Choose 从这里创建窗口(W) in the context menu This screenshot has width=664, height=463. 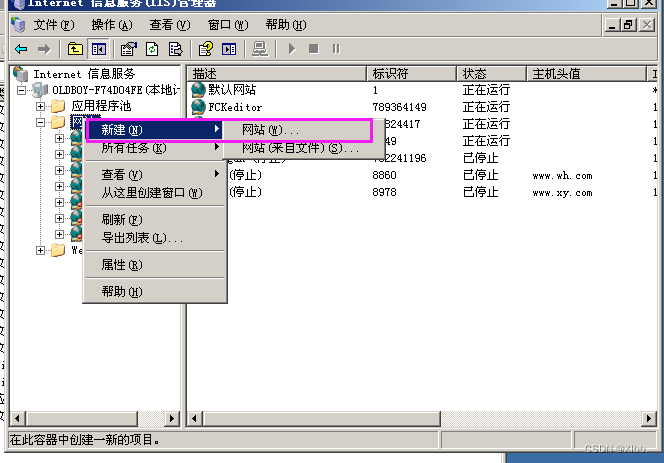point(155,193)
